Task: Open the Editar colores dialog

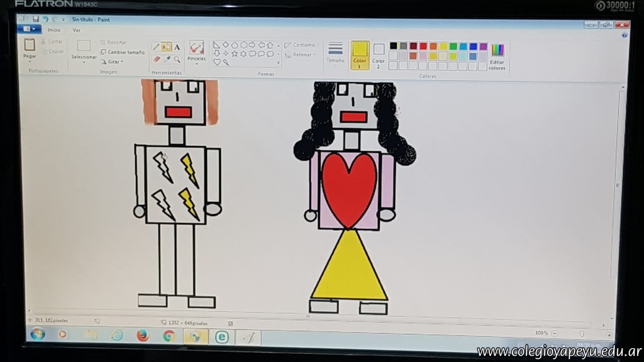Action: (497, 55)
